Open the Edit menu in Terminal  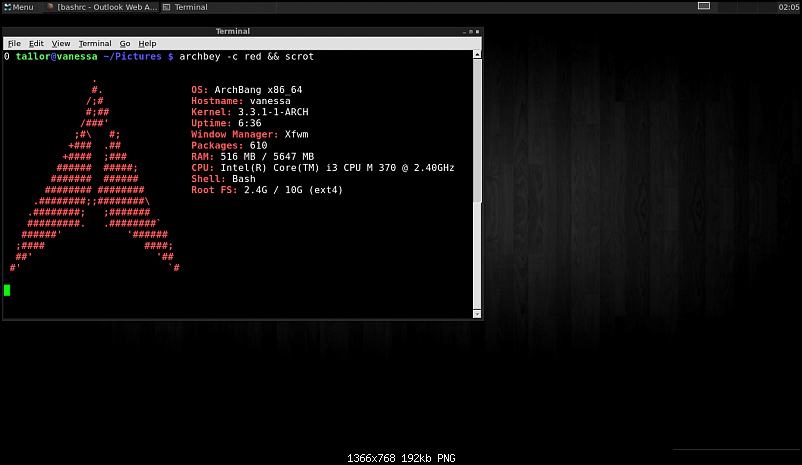[x=36, y=43]
